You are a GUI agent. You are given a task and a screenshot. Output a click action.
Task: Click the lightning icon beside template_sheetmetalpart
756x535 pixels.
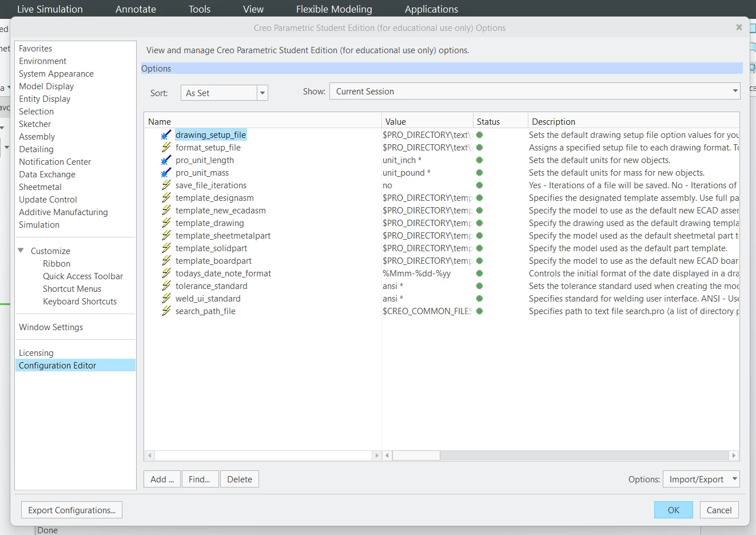[x=166, y=236]
